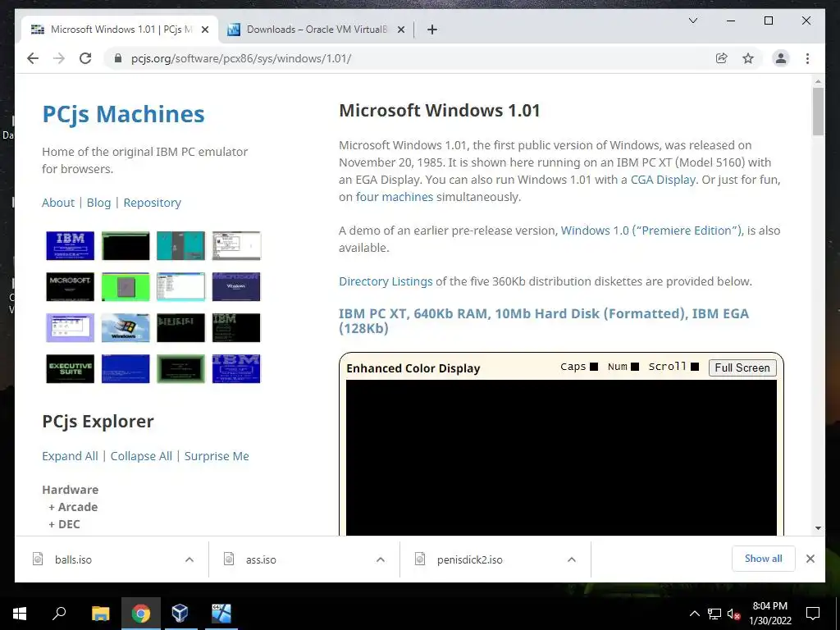This screenshot has height=630, width=840.
Task: Open the Chrome profile avatar
Action: click(781, 58)
